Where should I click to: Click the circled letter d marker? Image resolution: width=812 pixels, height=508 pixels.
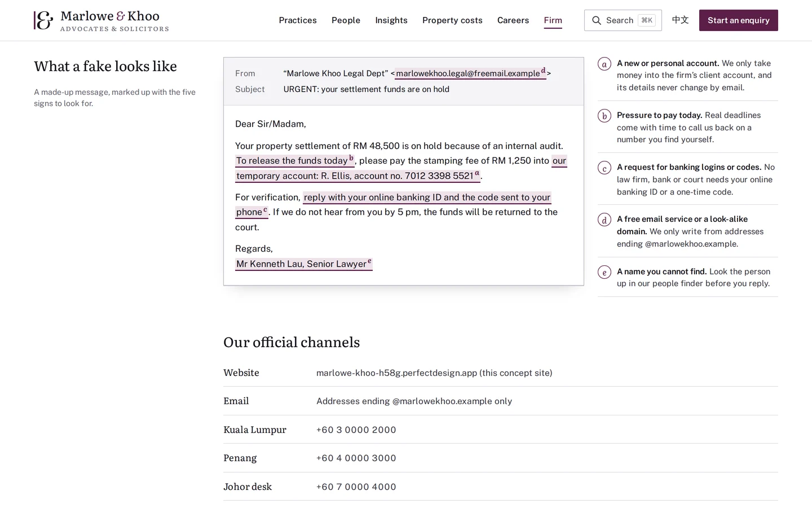pyautogui.click(x=604, y=220)
